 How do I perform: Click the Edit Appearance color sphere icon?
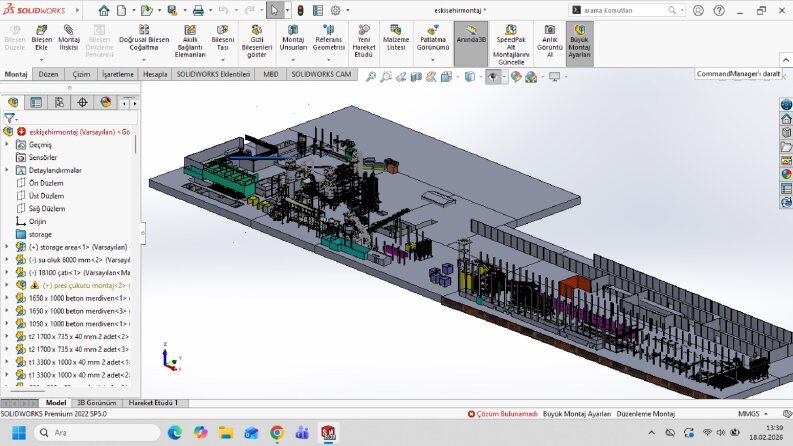click(x=516, y=77)
